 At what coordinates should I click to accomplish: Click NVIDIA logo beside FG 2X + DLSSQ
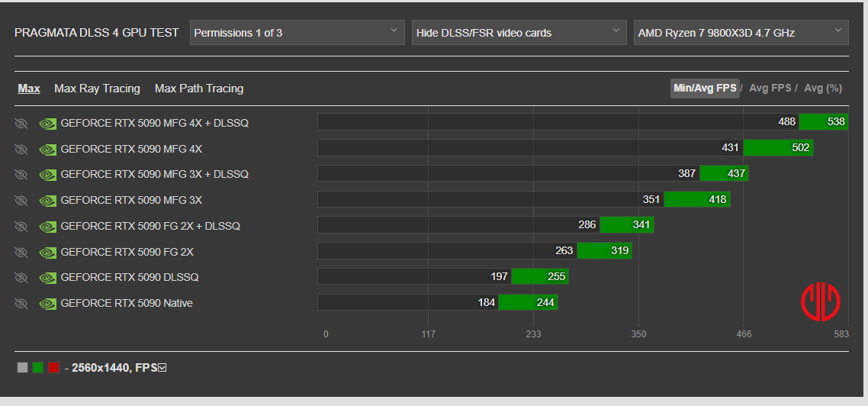(x=47, y=226)
